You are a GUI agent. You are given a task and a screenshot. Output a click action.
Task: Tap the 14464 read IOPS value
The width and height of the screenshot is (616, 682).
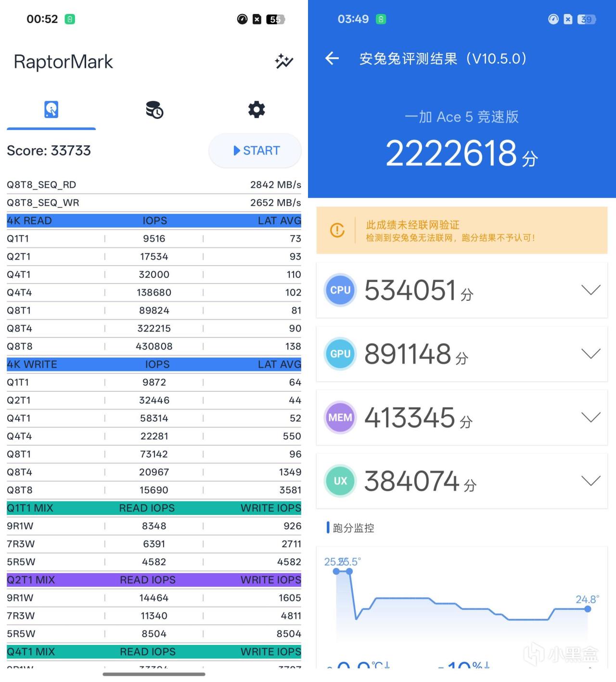(x=154, y=598)
